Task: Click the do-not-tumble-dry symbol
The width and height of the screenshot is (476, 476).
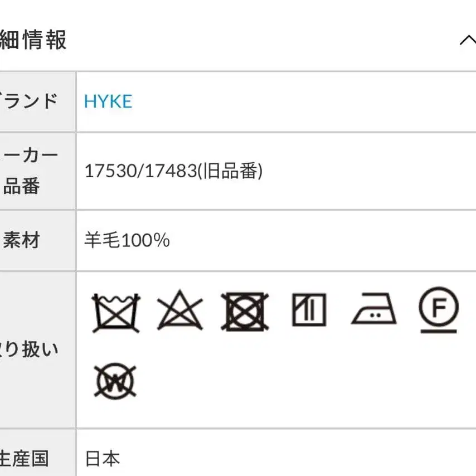Action: pyautogui.click(x=244, y=311)
